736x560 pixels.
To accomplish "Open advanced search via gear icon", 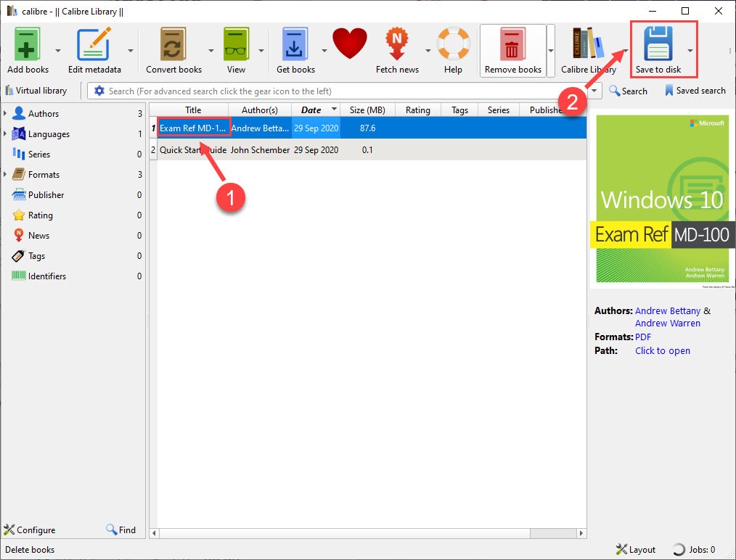I will coord(99,91).
